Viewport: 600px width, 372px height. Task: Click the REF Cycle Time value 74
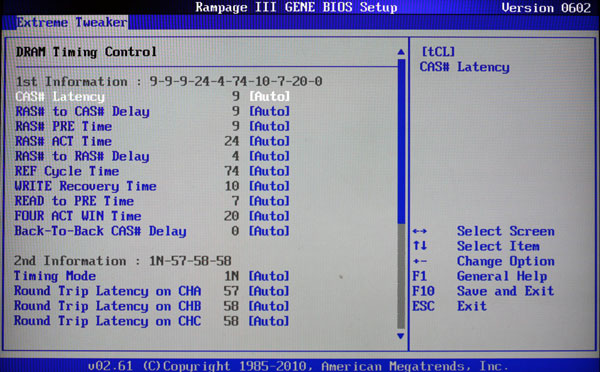coord(232,171)
